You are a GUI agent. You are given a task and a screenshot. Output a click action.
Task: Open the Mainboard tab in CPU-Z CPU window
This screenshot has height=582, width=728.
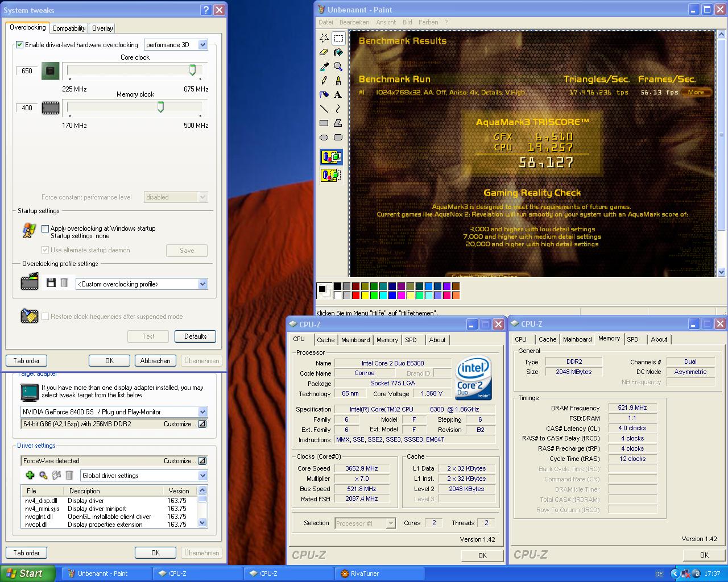click(355, 340)
